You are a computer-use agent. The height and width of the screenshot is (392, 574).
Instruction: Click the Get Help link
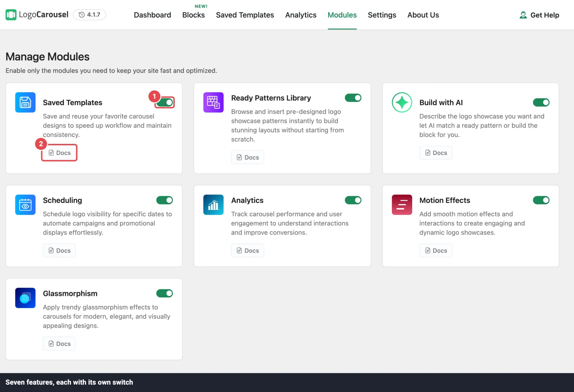[x=540, y=15]
